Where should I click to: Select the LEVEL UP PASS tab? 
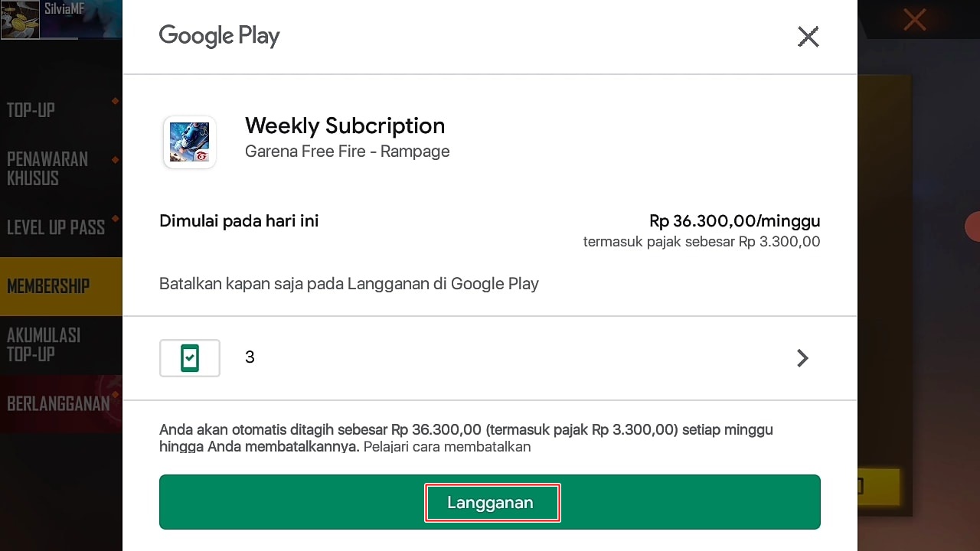(x=56, y=227)
